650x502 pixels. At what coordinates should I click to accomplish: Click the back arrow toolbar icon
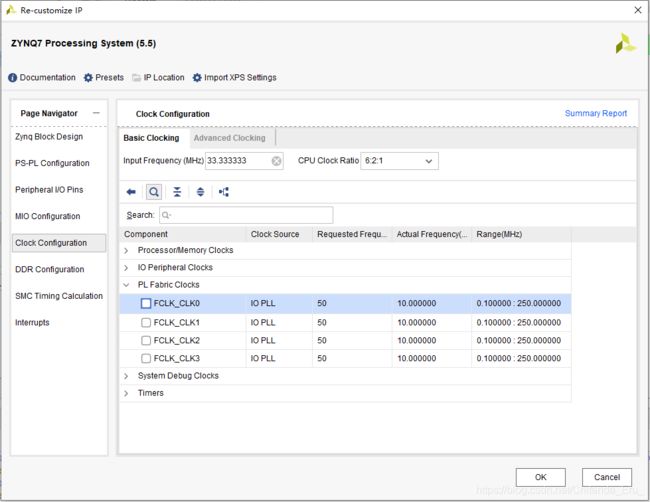[x=131, y=192]
